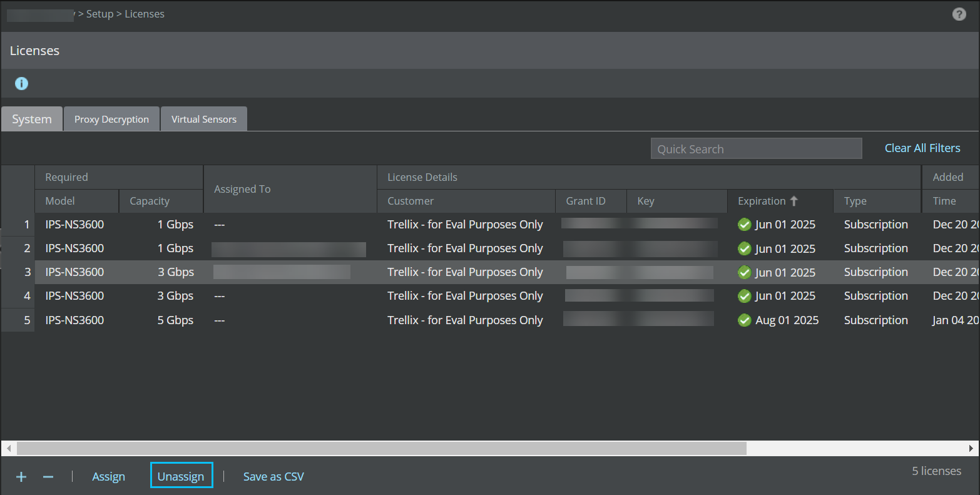Image resolution: width=980 pixels, height=495 pixels.
Task: Add a license with the plus icon
Action: tap(21, 477)
